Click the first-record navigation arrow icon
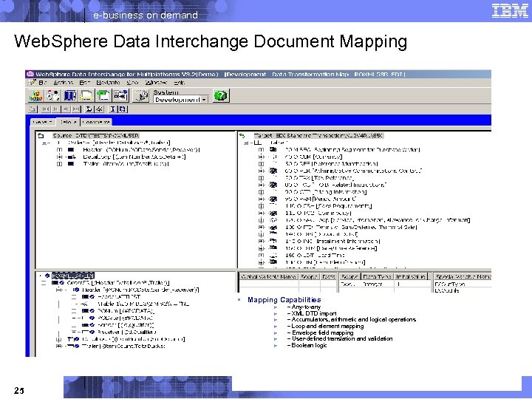Screen dimensions: 532x399 46,109
